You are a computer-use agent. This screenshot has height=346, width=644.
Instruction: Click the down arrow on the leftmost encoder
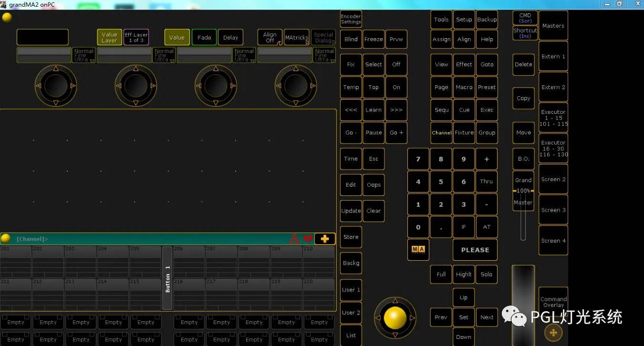56,103
